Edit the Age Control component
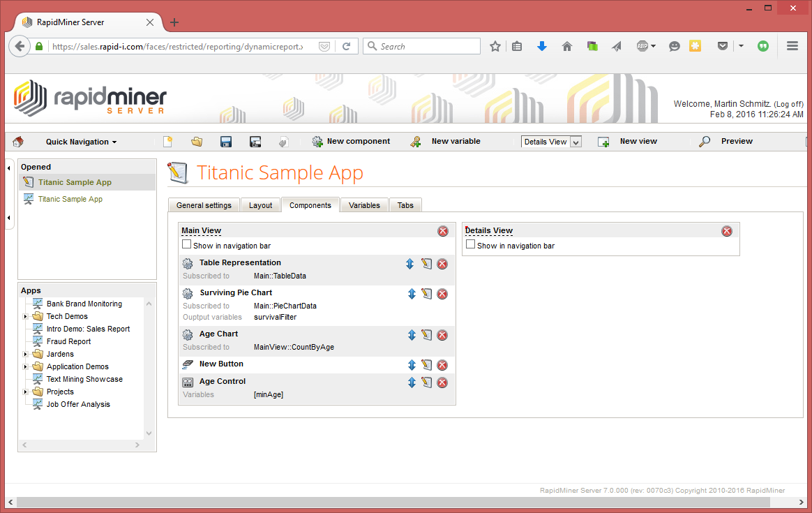This screenshot has width=812, height=513. 427,382
